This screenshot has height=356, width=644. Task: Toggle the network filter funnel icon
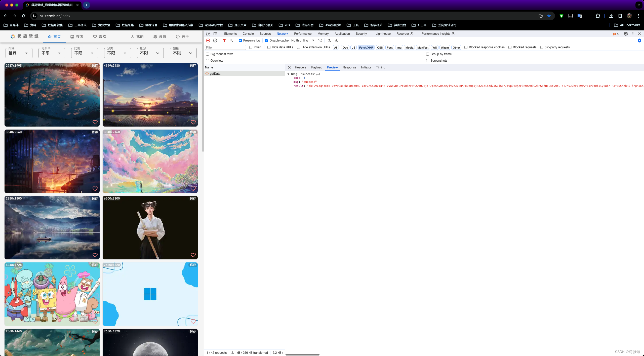point(224,41)
